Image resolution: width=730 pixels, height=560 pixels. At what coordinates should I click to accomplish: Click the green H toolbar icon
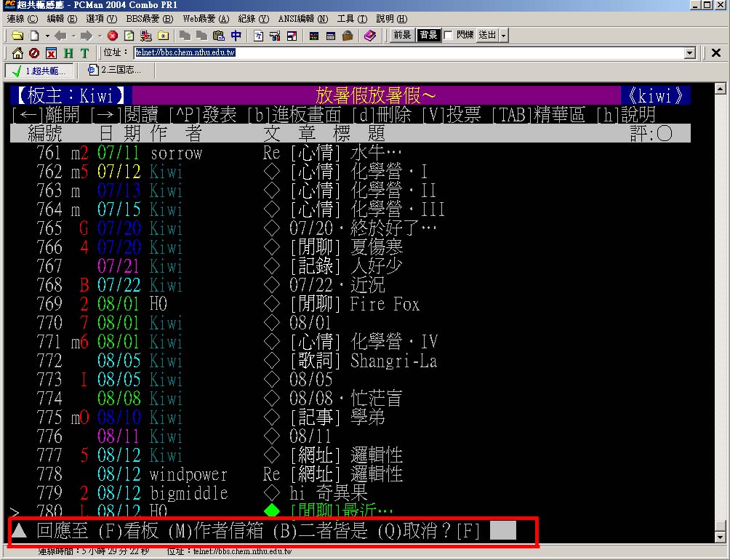tap(68, 53)
